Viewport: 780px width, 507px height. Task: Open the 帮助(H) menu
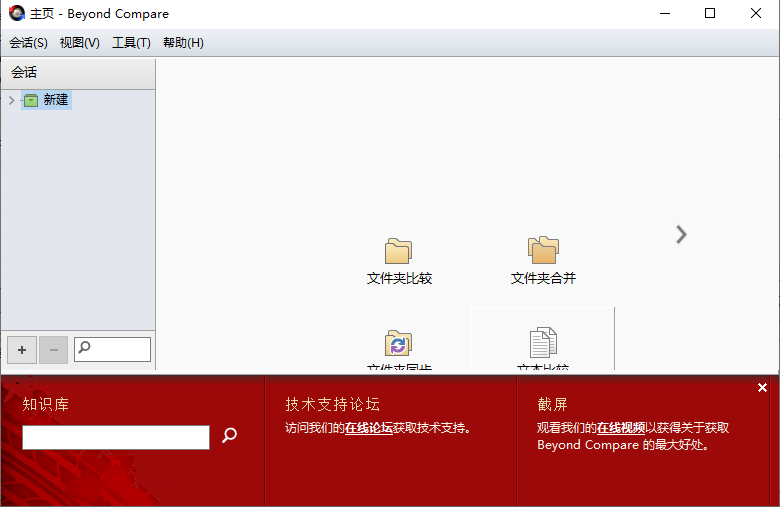[x=183, y=43]
